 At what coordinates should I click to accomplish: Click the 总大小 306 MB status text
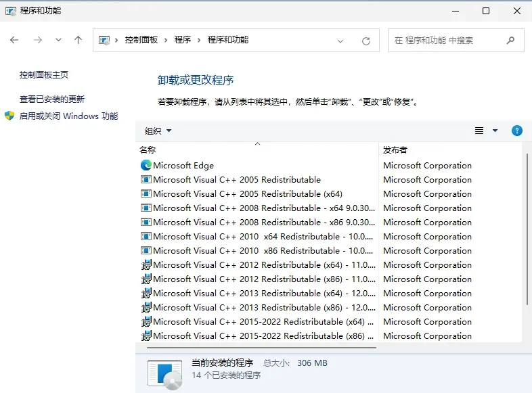click(295, 363)
